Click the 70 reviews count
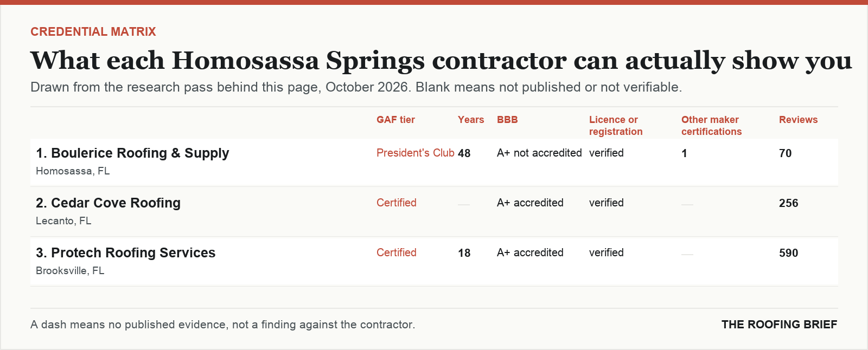The width and height of the screenshot is (868, 350). pos(785,153)
